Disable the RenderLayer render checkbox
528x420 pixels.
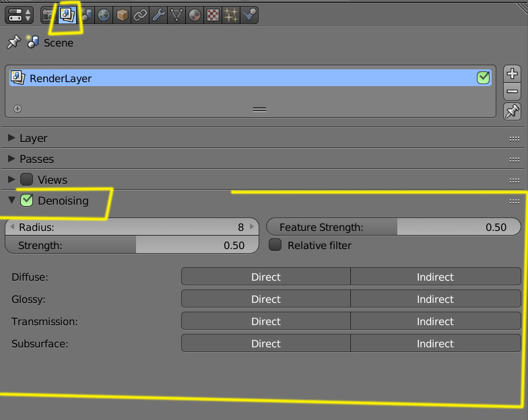click(x=484, y=78)
